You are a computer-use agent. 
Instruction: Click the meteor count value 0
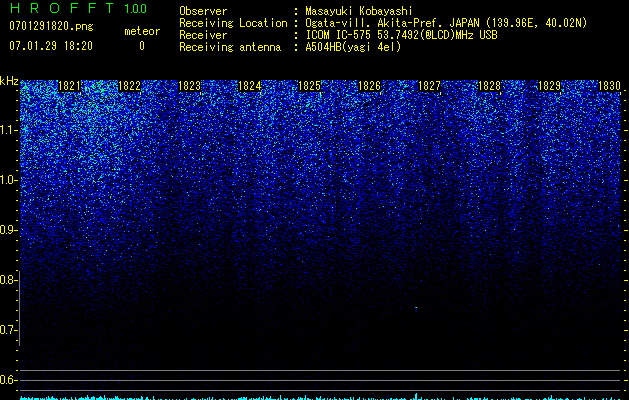pos(142,46)
